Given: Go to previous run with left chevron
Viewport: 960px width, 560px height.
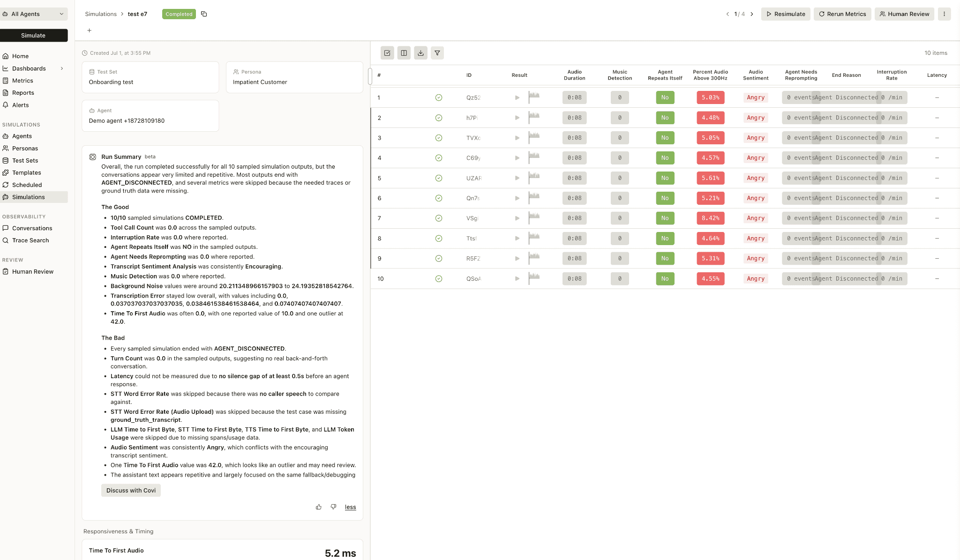Looking at the screenshot, I should point(727,14).
